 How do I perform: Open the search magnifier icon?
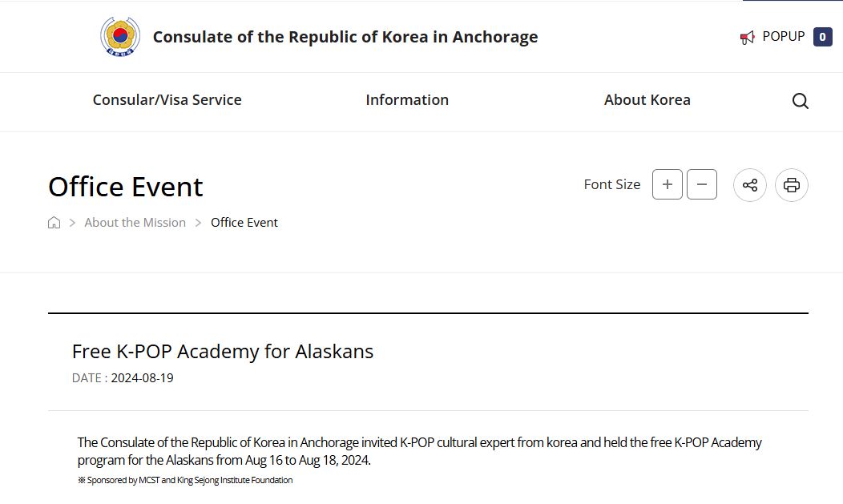pos(800,100)
